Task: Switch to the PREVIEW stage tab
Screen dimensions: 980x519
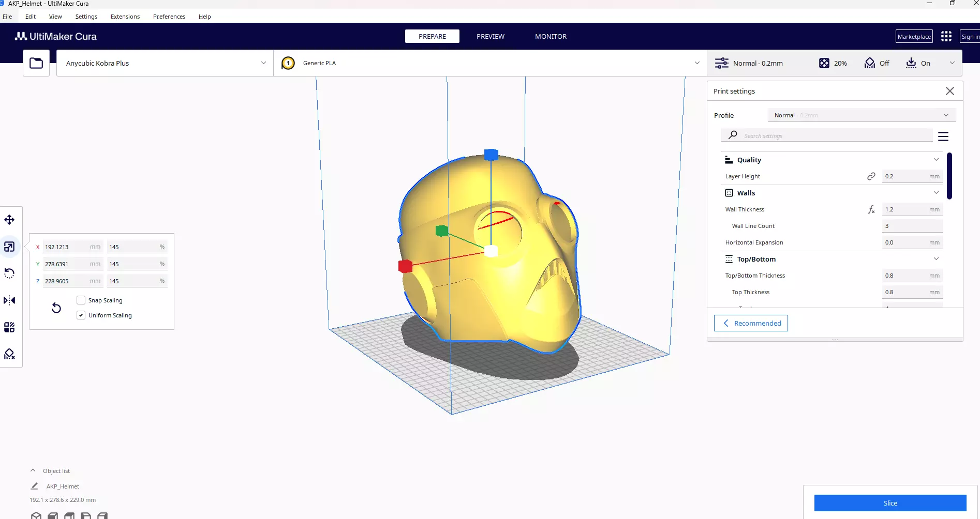Action: point(491,36)
